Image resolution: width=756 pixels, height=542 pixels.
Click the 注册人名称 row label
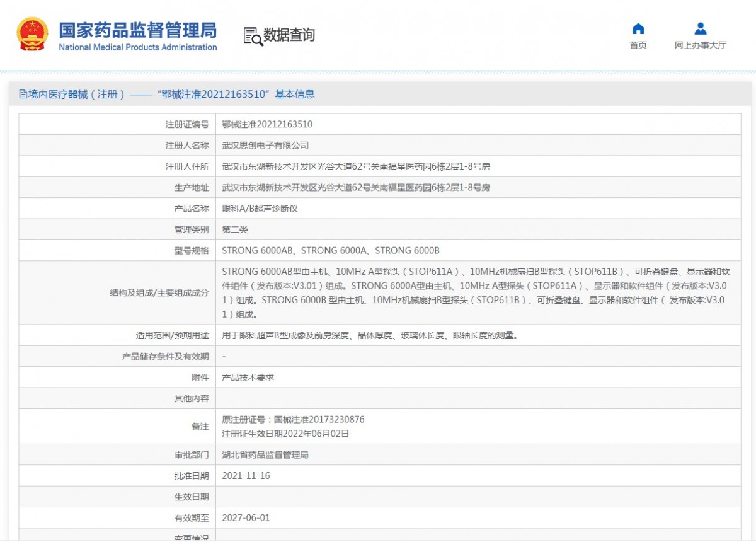click(x=187, y=146)
